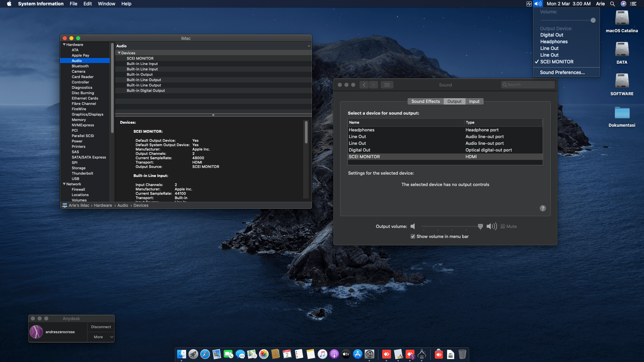Click Disconnect in the Anydesk window
Screen dimensions: 644x362
[101, 326]
